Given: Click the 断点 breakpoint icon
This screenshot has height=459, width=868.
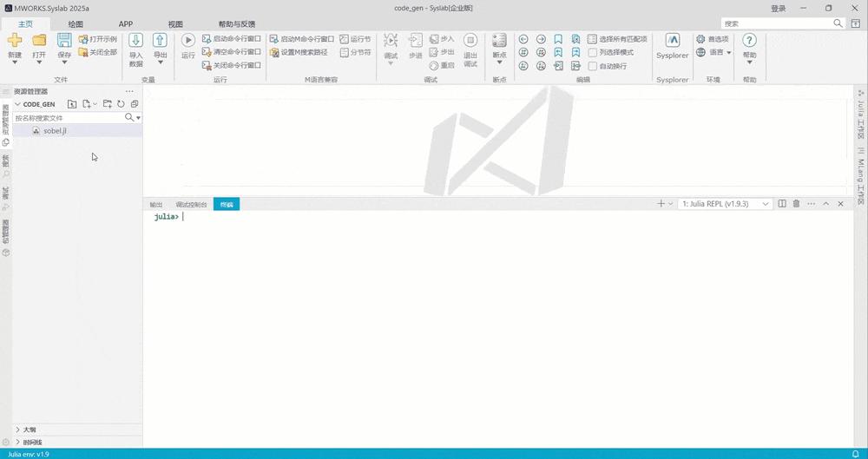Looking at the screenshot, I should (499, 41).
